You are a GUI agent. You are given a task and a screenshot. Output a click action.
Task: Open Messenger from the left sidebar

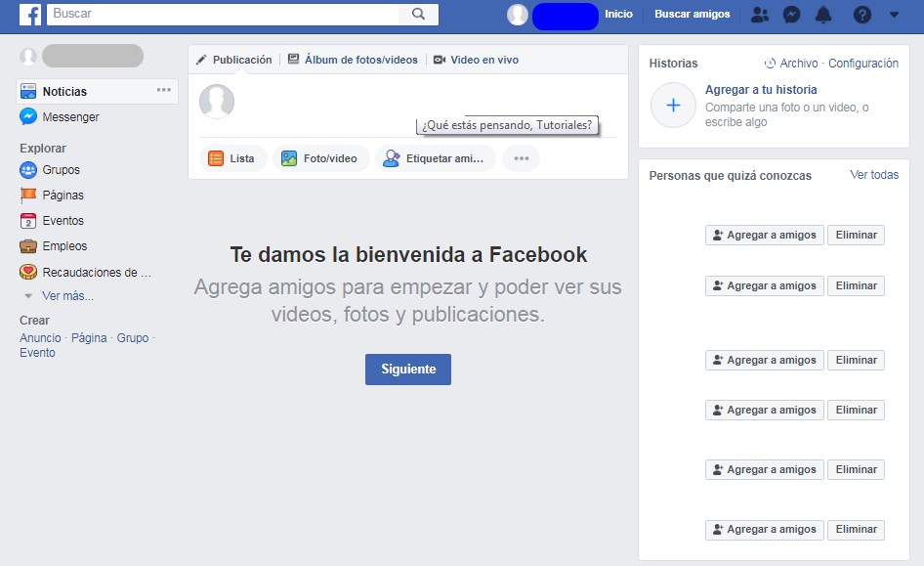70,117
